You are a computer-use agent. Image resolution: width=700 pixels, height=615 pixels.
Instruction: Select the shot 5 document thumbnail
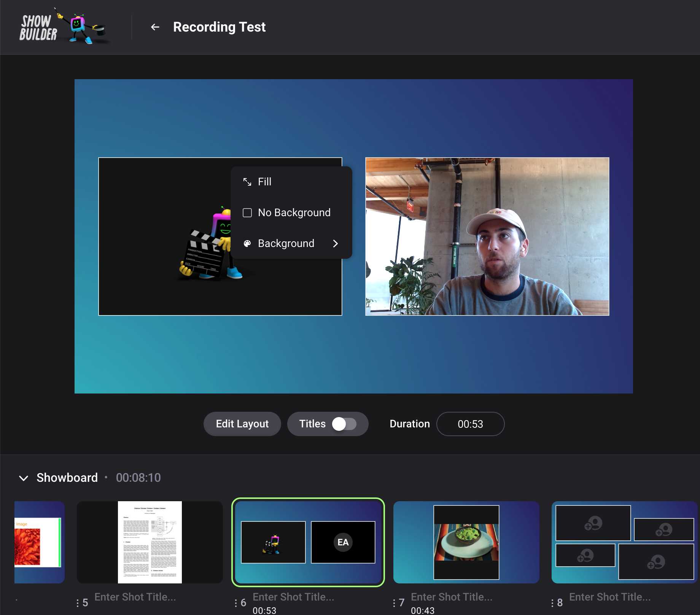tap(150, 542)
